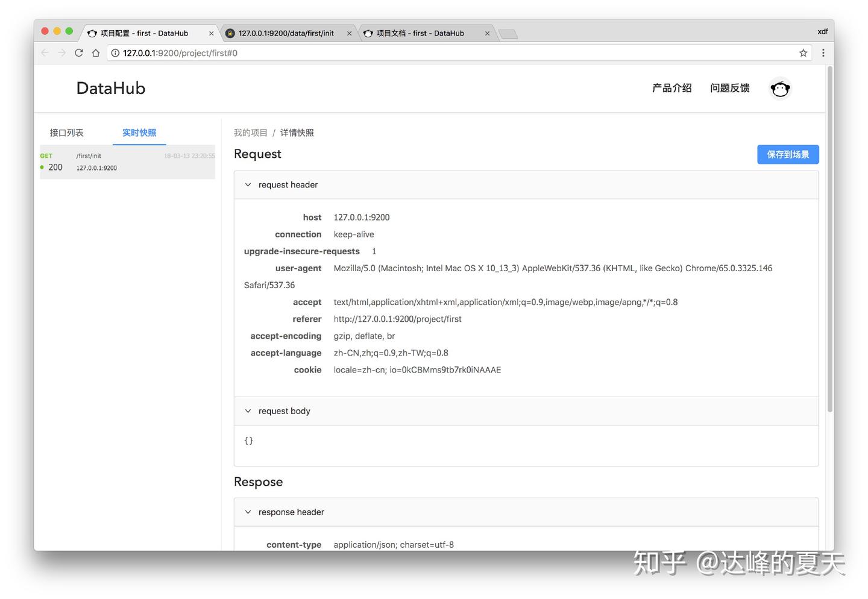Click the Respose heading
Image resolution: width=868 pixels, height=599 pixels.
(x=258, y=482)
